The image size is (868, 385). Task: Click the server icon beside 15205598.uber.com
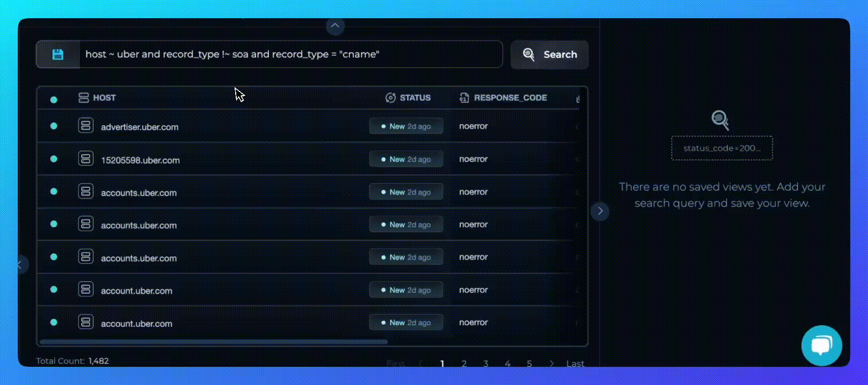click(x=86, y=158)
